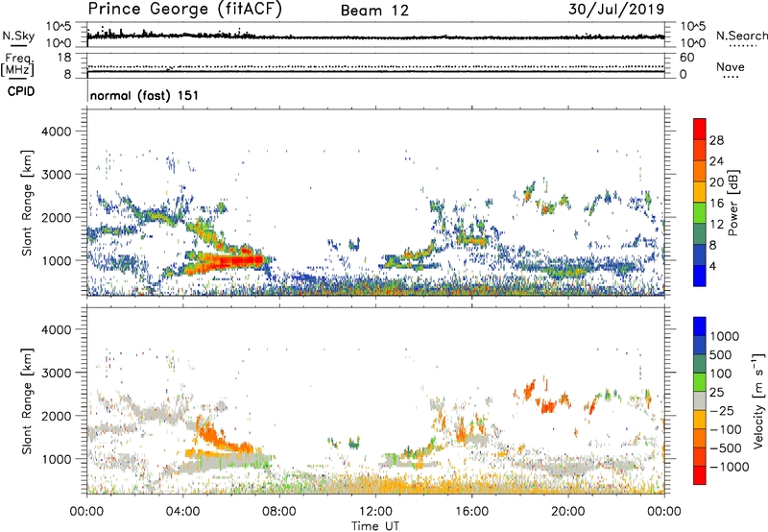Click the "18" frequency axis tick
Image resolution: width=768 pixels, height=532 pixels.
[x=64, y=58]
